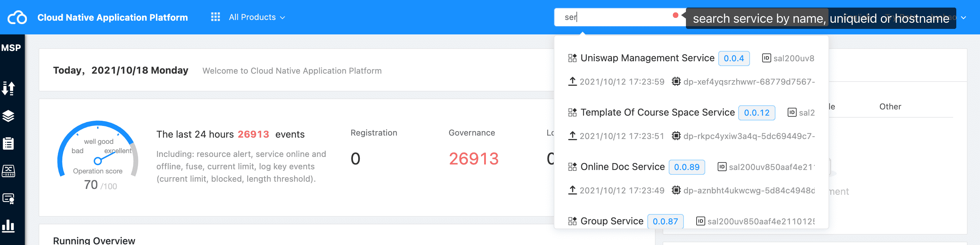Click timestamp 2021/10/12 17:23:51
This screenshot has height=245, width=980.
[622, 136]
